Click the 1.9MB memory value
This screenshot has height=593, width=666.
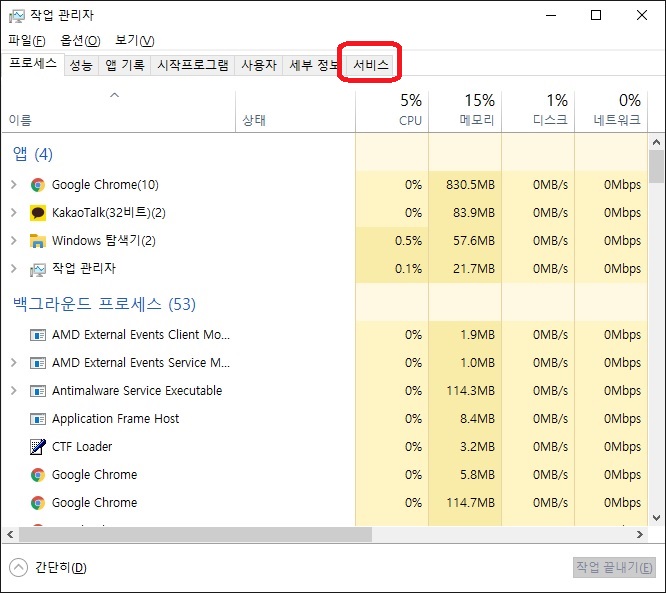pyautogui.click(x=477, y=335)
